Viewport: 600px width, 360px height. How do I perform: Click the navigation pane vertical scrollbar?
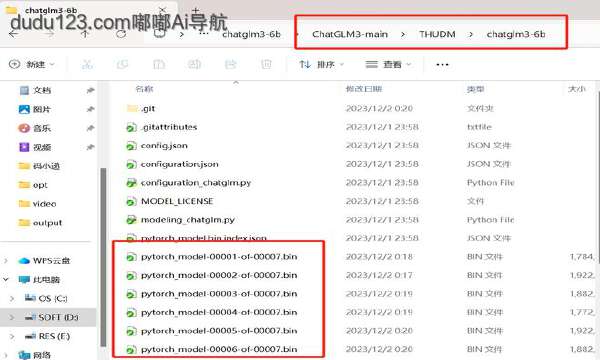pos(103,257)
